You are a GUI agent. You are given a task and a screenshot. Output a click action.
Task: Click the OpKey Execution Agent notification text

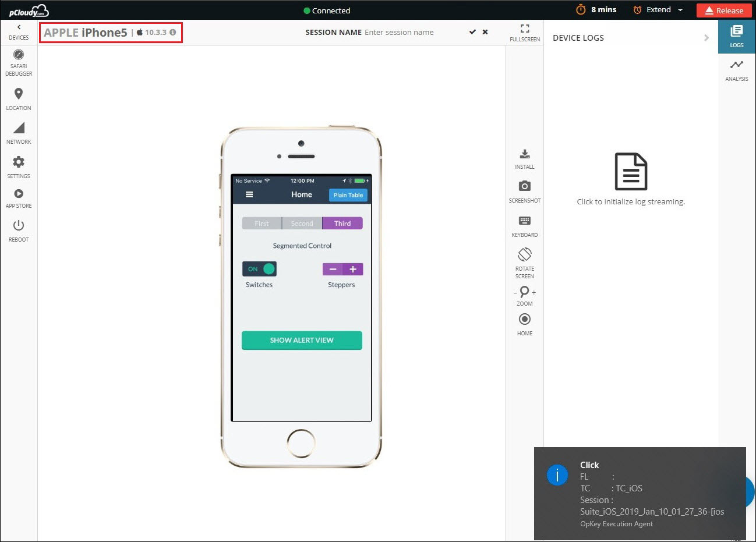pyautogui.click(x=616, y=524)
